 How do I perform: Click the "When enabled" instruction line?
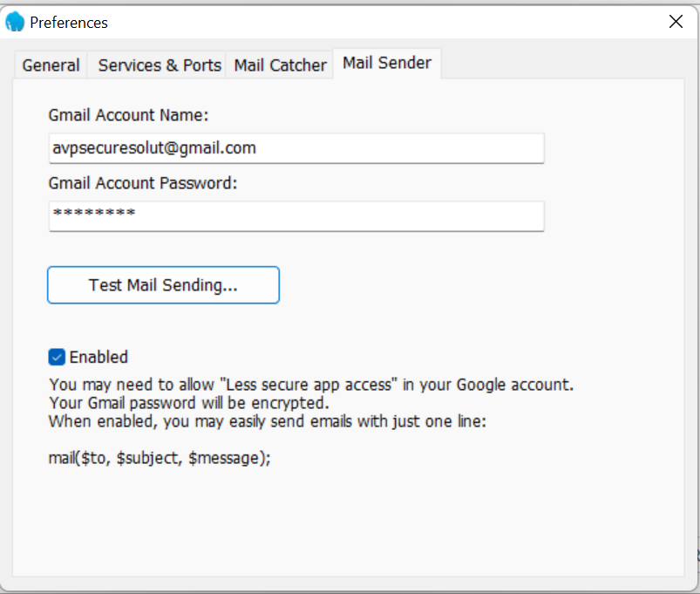[267, 422]
